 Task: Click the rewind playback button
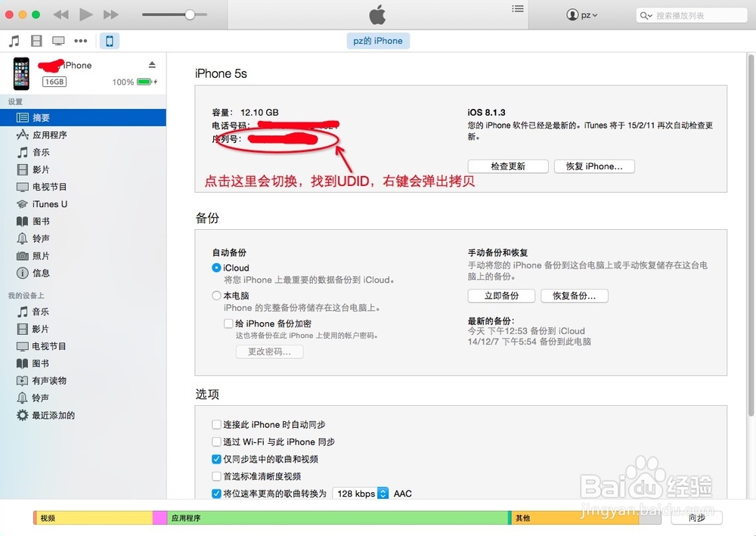click(60, 14)
